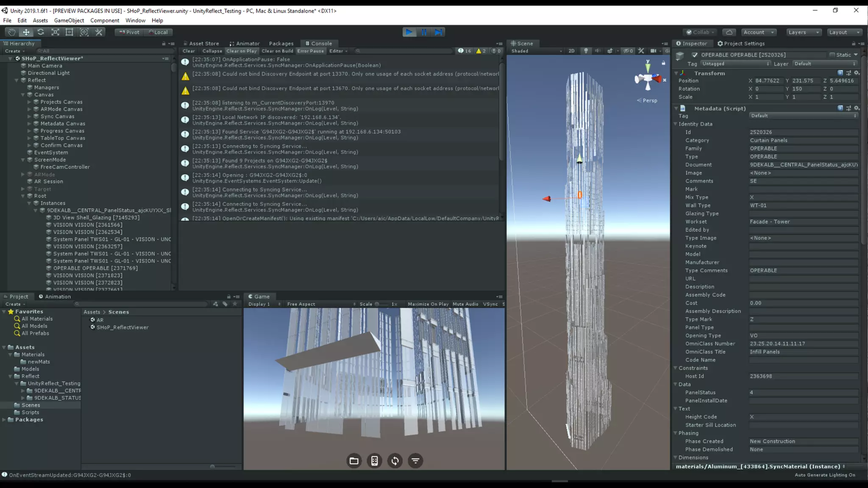
Task: Toggle 2D mode in Scene view
Action: pyautogui.click(x=571, y=51)
